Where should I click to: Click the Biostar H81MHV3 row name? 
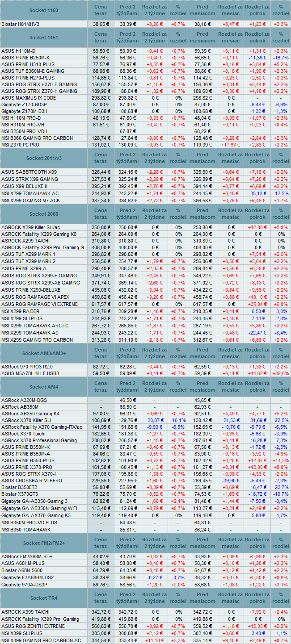(20, 24)
